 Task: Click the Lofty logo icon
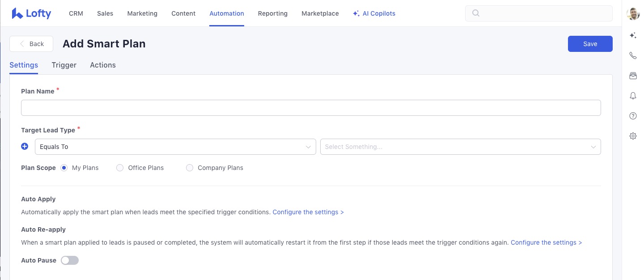pos(17,13)
